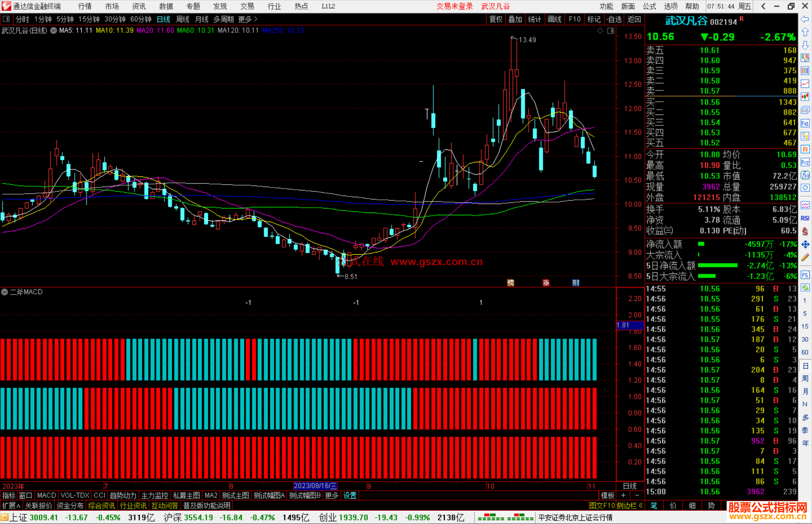Toggle the 二斧MACD indicator circle button
The height and width of the screenshot is (524, 812).
5,292
